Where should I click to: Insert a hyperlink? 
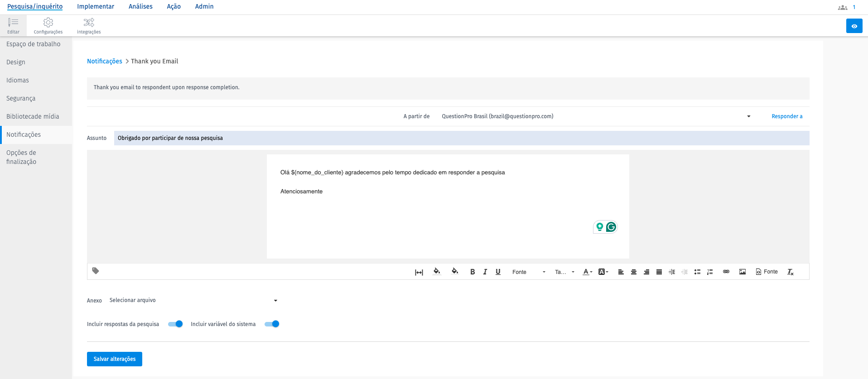(x=726, y=272)
